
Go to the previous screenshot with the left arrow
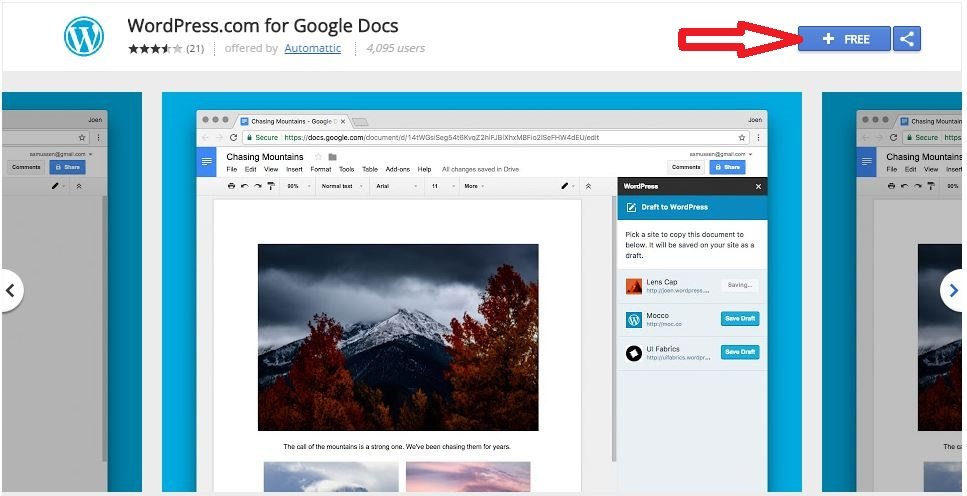pos(10,290)
